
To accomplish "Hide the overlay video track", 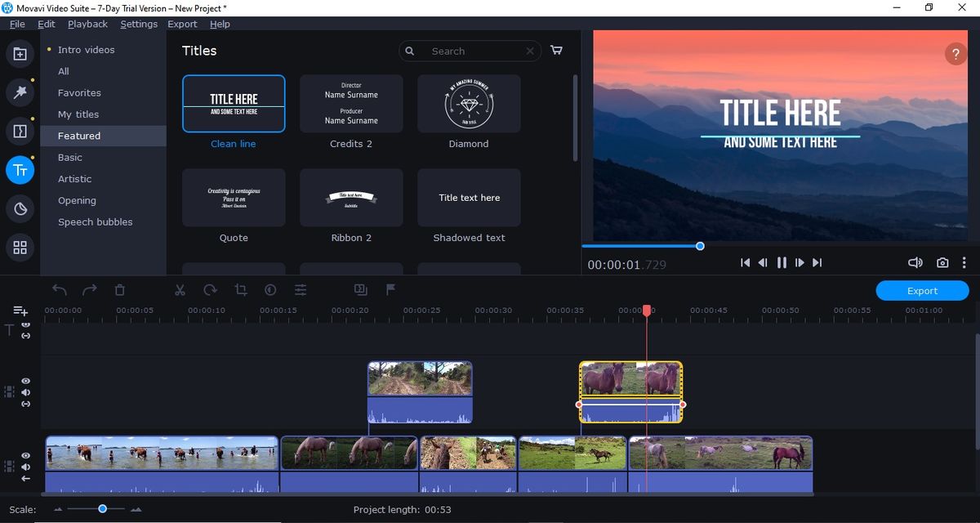I will [25, 381].
